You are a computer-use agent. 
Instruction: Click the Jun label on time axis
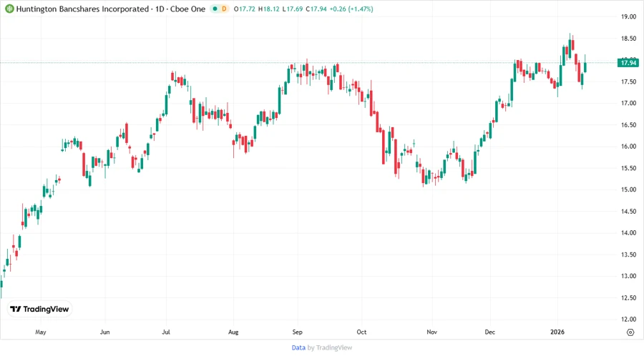104,332
